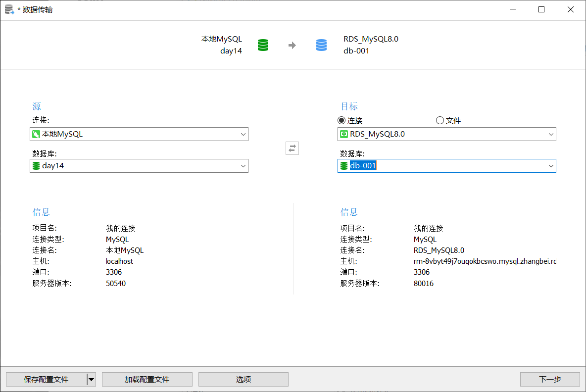Screen dimensions: 586x392
Task: Click 下一步 to proceed
Action: (550, 379)
